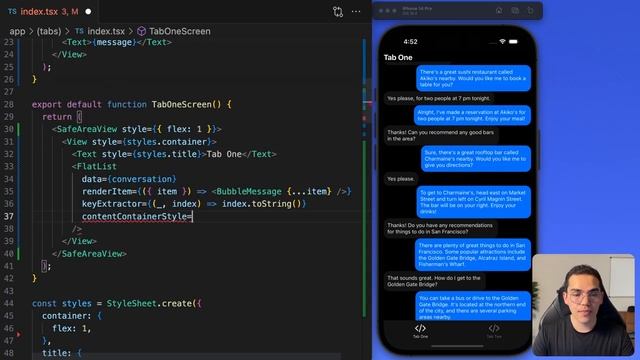Open the index.tsx breadcrumb segment
640x360 pixels.
point(106,31)
